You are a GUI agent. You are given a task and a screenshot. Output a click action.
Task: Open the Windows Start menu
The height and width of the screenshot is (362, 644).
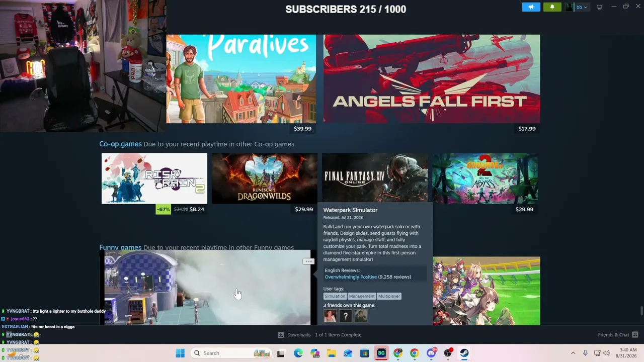click(180, 353)
